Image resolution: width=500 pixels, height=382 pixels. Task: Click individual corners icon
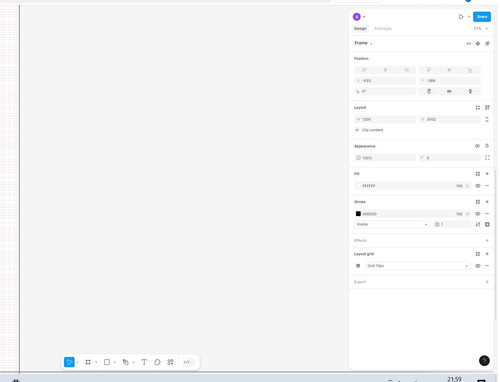click(487, 158)
